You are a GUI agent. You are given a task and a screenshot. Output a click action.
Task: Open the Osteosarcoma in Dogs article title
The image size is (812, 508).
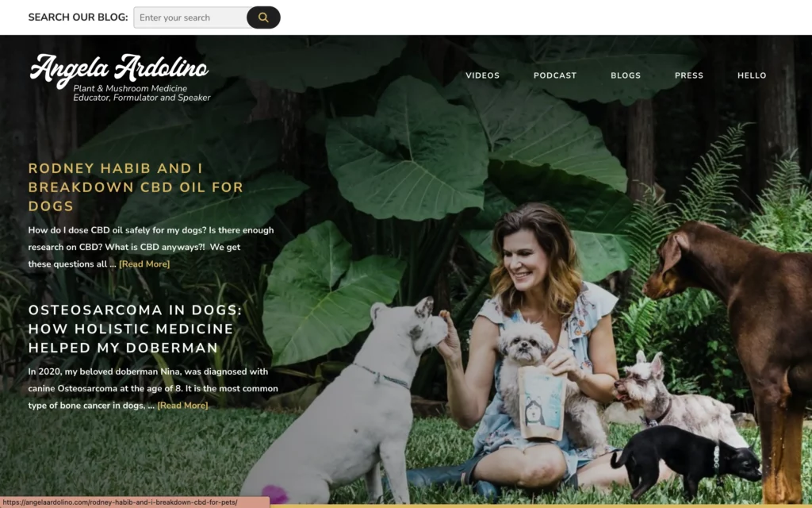(135, 329)
